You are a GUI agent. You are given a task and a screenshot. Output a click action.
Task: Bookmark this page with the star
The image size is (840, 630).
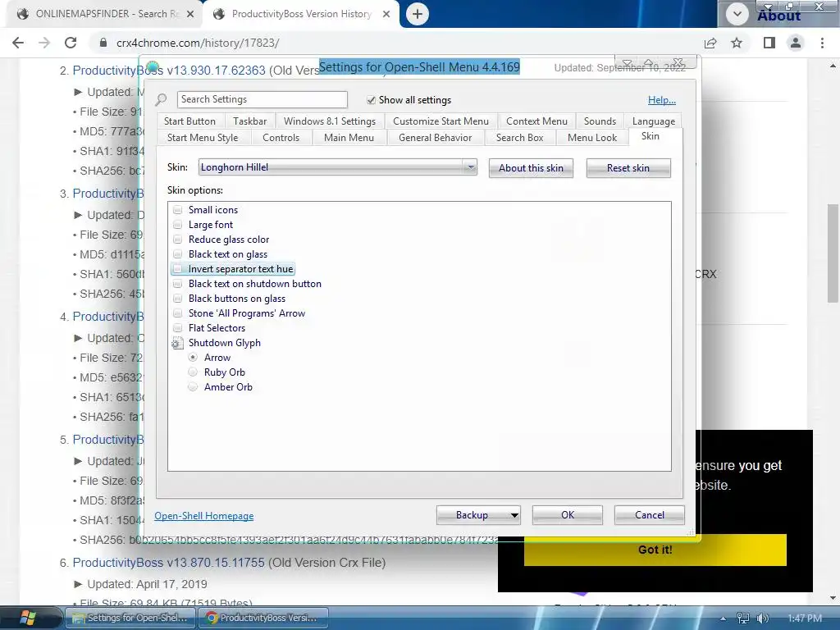tap(737, 43)
